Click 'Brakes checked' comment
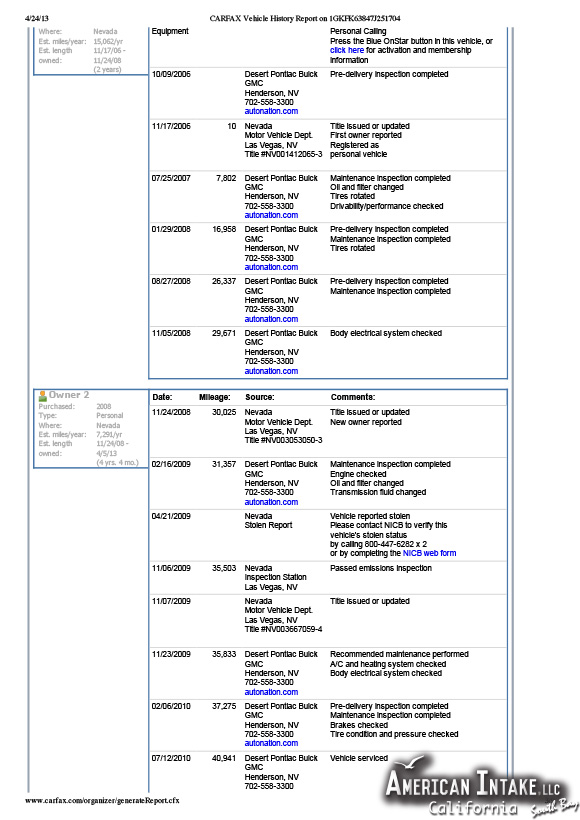580x820 pixels. (x=359, y=725)
